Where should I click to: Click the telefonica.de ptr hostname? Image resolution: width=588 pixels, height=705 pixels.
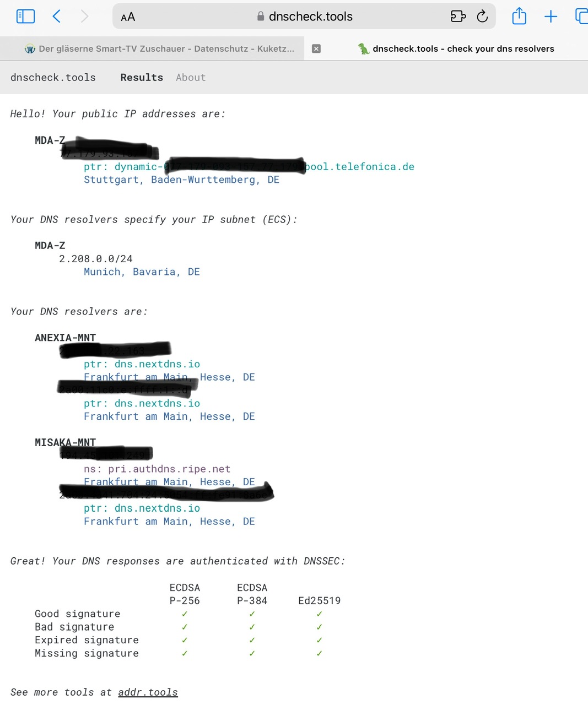pos(249,167)
